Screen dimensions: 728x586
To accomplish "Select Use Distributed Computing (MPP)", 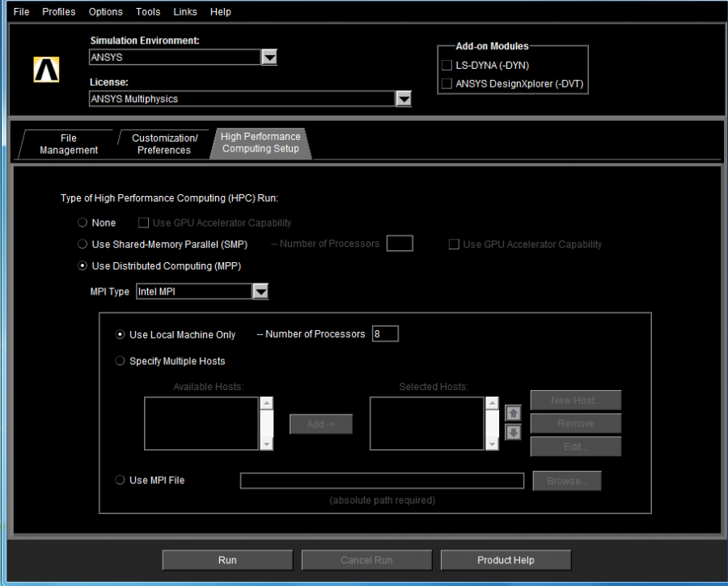I will [x=83, y=265].
